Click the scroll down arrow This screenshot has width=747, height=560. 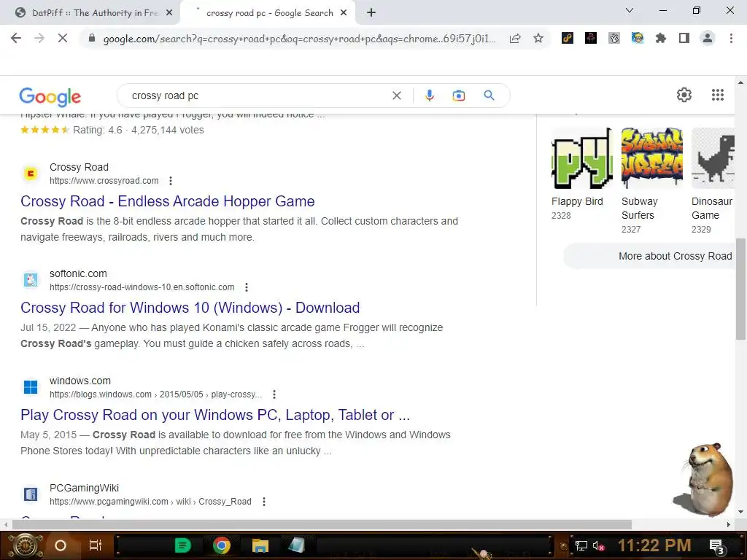pos(740,512)
